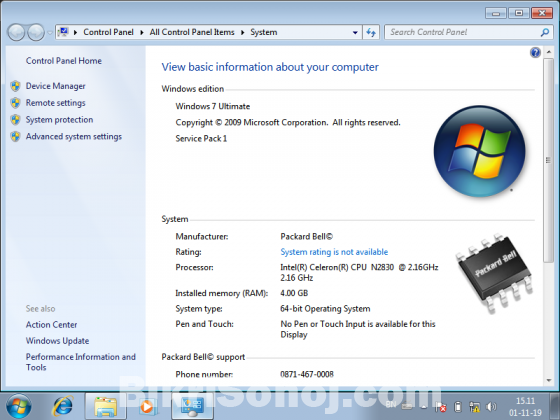Open Advanced system settings
The height and width of the screenshot is (420, 560).
[74, 136]
